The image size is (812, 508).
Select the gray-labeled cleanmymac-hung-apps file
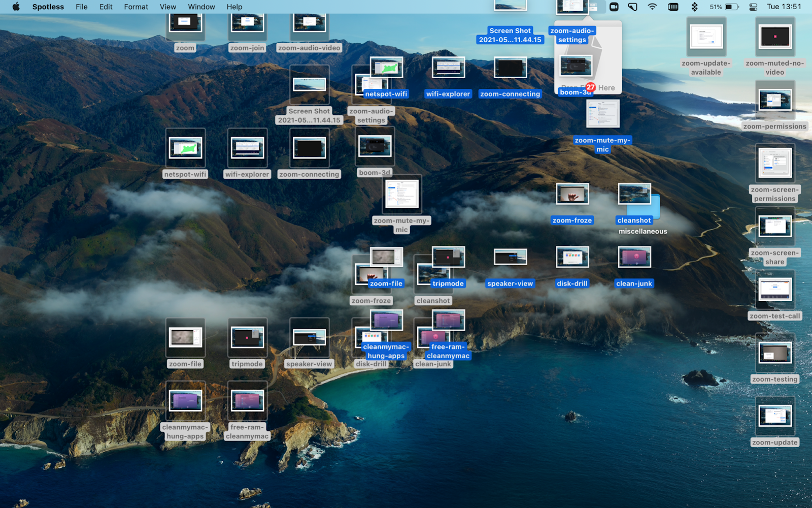pos(185,400)
